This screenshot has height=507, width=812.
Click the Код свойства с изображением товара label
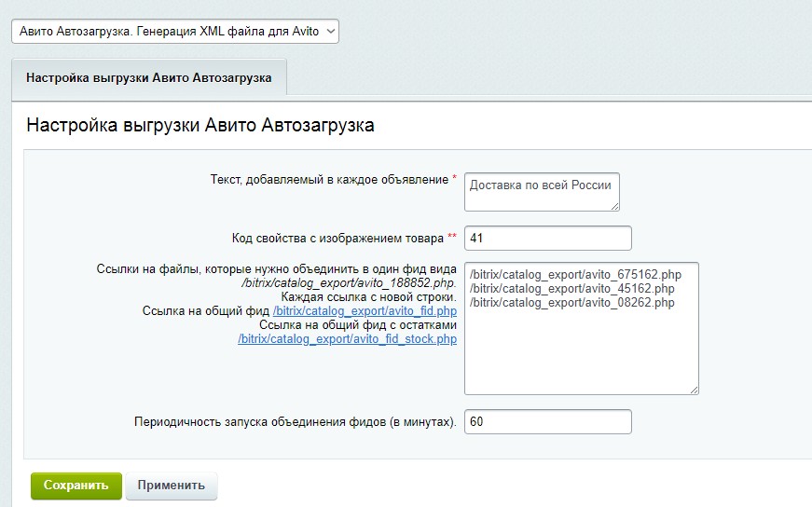tap(337, 238)
